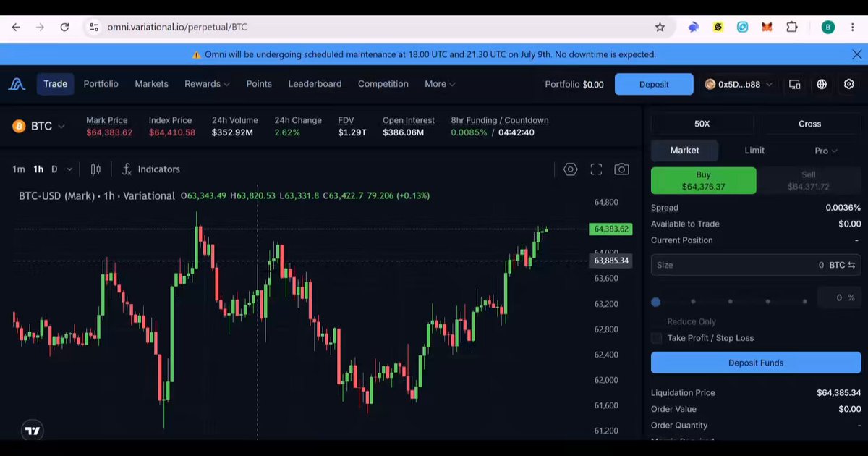Take a chart snapshot with camera icon
The image size is (868, 456).
click(621, 169)
